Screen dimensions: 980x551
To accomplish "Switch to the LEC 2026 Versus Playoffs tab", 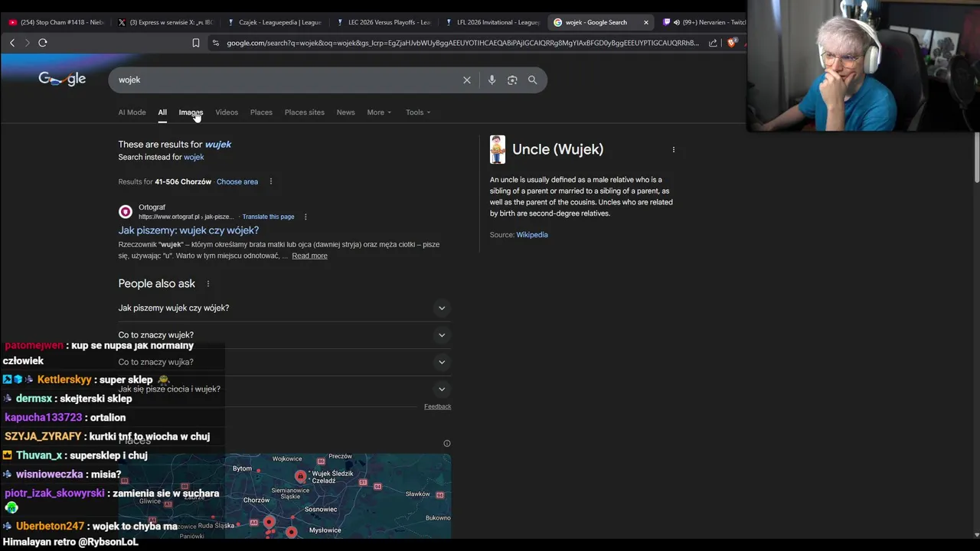I will tap(384, 22).
